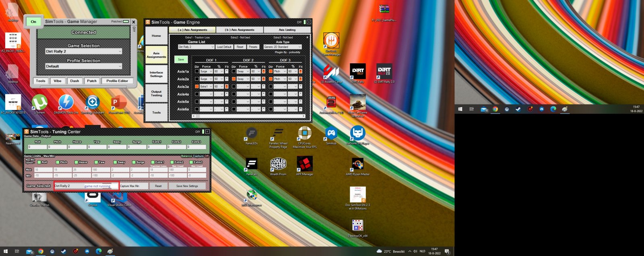
Task: Toggle the SimTools Game Manager On switch
Action: 33,22
